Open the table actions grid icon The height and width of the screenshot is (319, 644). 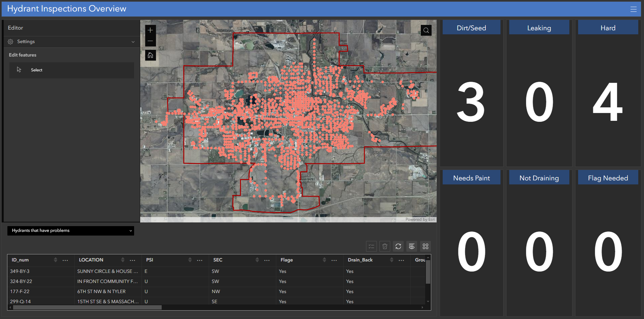[425, 246]
